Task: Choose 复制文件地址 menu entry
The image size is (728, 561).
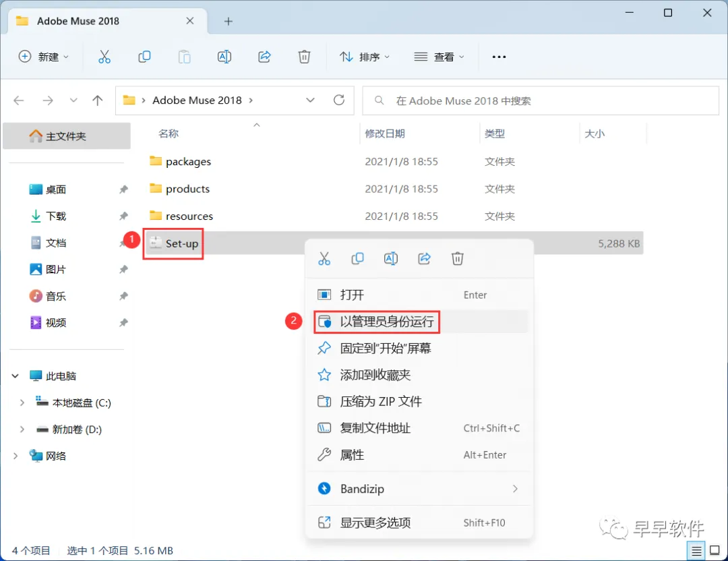Action: pos(420,428)
